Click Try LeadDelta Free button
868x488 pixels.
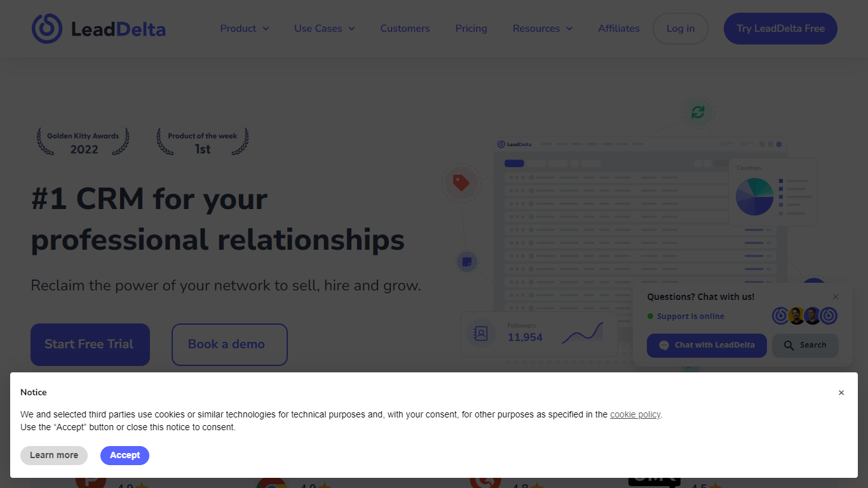coord(780,29)
